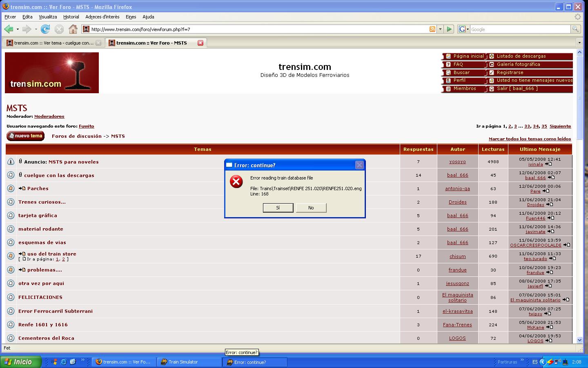Screen dimensions: 588x368
Task: Click the 'nuevo tema' button
Action: click(25, 136)
